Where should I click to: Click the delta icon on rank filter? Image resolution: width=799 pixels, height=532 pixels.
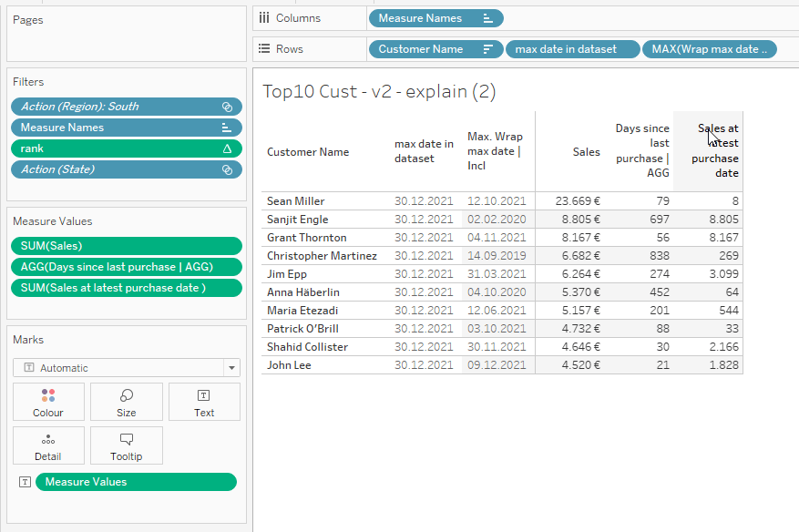227,148
